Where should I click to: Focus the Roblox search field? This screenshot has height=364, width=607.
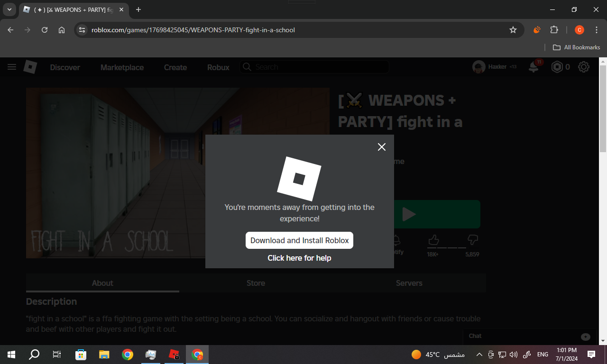(x=314, y=67)
